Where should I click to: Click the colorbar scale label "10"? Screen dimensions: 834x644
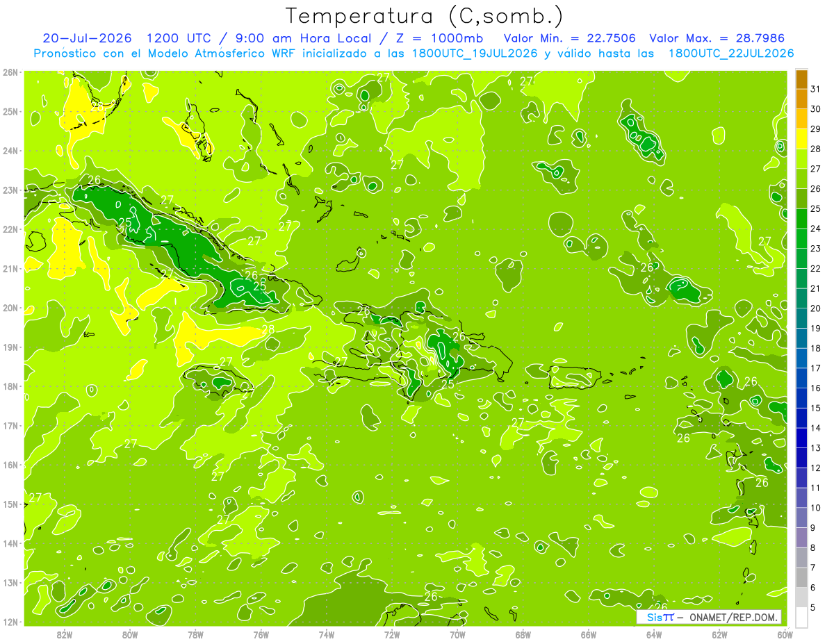(816, 508)
